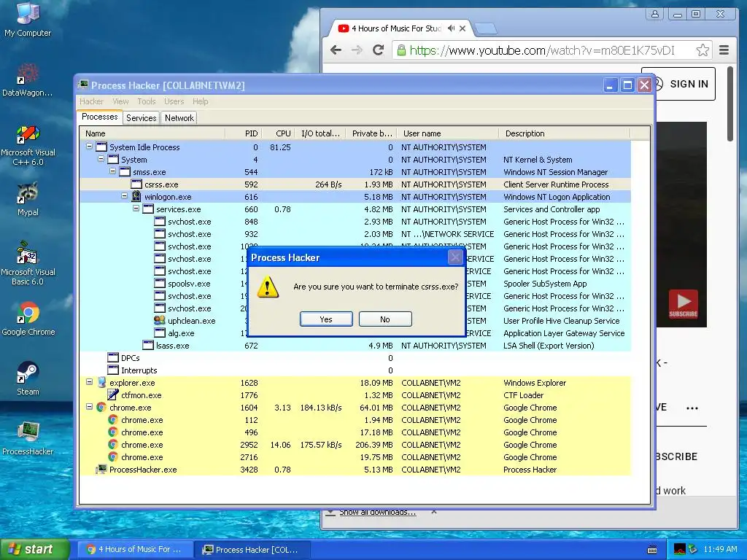Select the Google Chrome desktop icon

coord(28,318)
